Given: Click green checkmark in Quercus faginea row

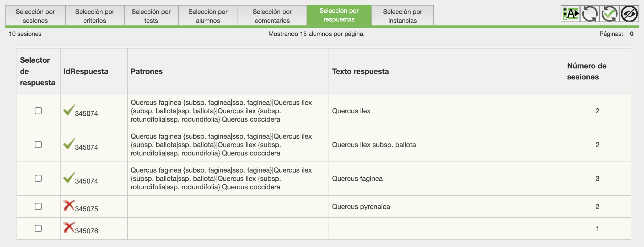Looking at the screenshot, I should pyautogui.click(x=69, y=178).
